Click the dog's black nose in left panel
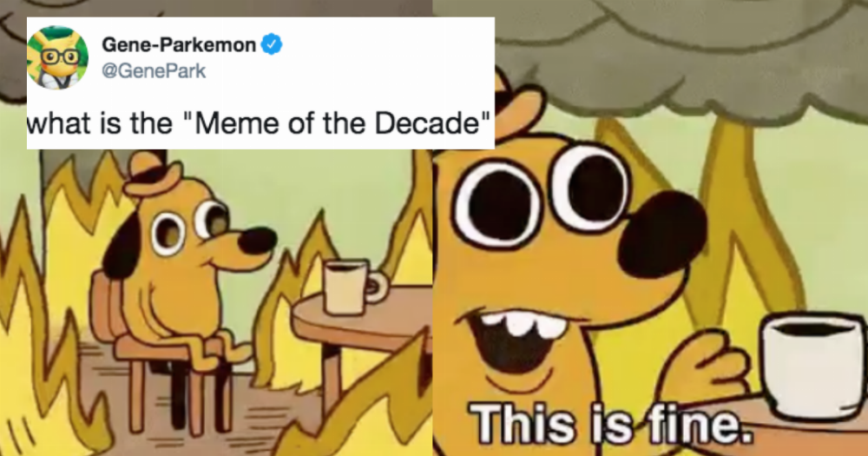The width and height of the screenshot is (868, 456). click(x=258, y=240)
